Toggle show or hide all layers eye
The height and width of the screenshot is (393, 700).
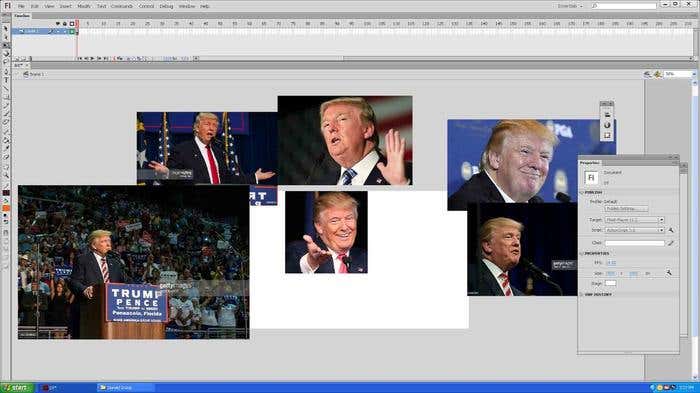point(58,24)
